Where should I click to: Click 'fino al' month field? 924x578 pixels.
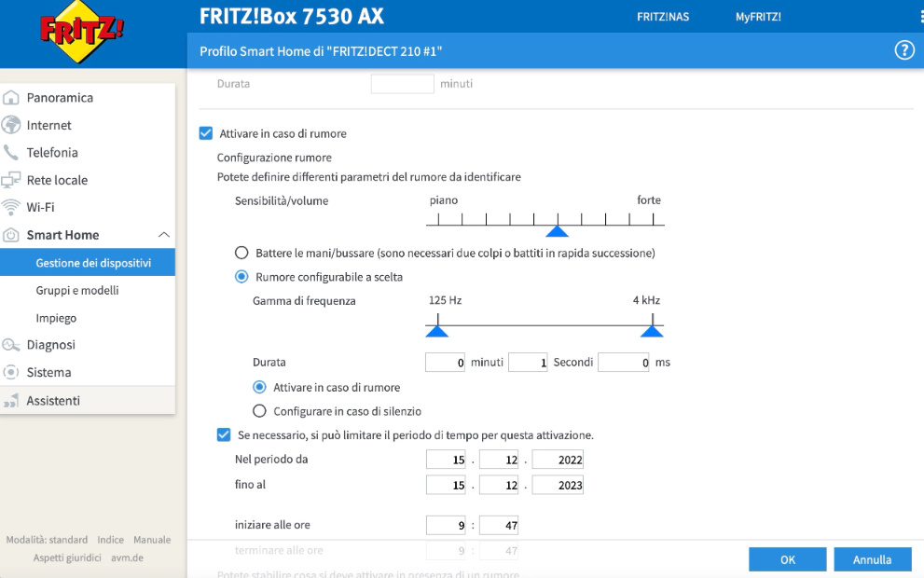click(499, 485)
